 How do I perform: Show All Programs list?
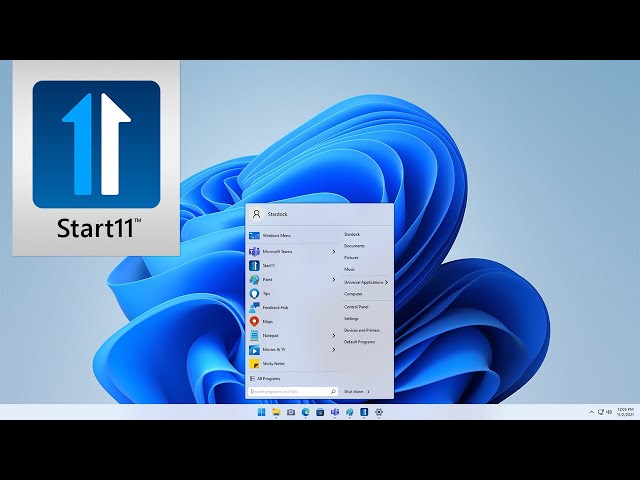265,379
